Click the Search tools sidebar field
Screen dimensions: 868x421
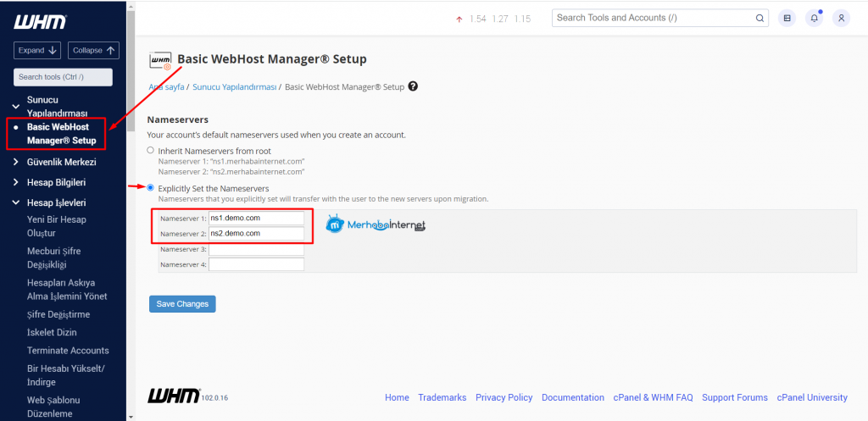(63, 77)
